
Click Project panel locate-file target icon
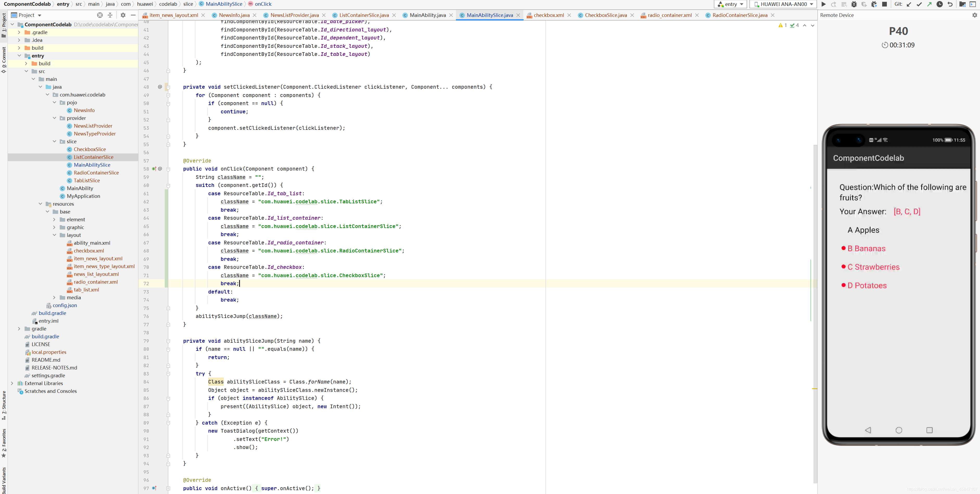(100, 15)
